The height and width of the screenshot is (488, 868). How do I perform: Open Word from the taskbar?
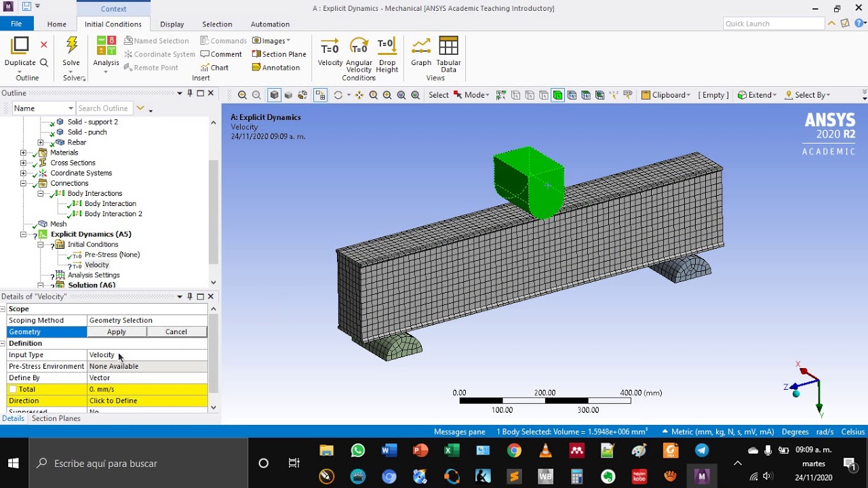(x=389, y=450)
